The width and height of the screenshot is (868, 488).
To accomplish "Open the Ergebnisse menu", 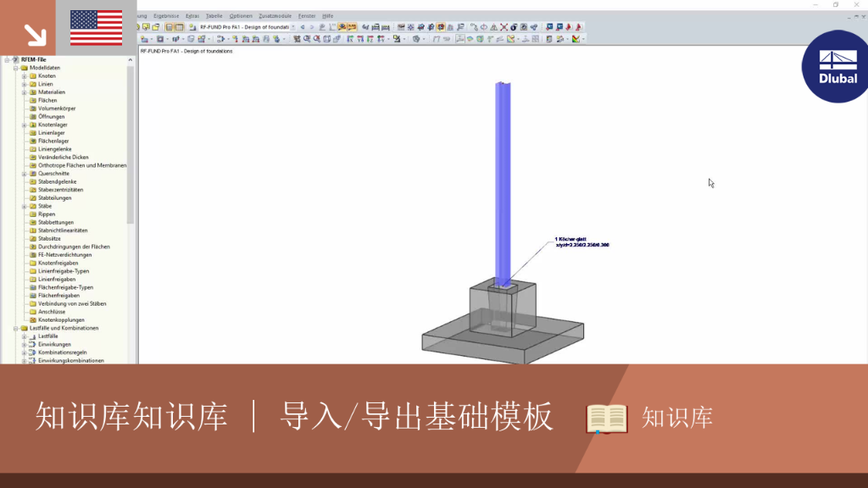I will coord(166,16).
